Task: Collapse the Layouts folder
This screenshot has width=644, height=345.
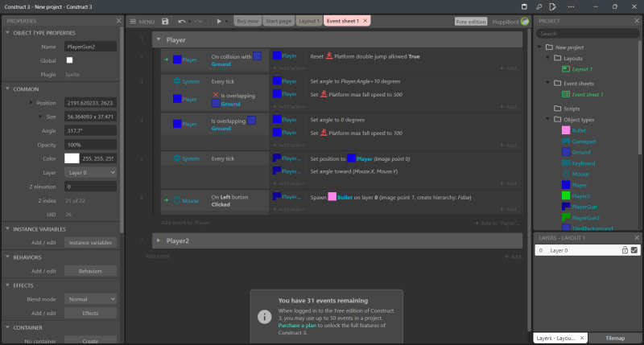Action: tap(547, 58)
